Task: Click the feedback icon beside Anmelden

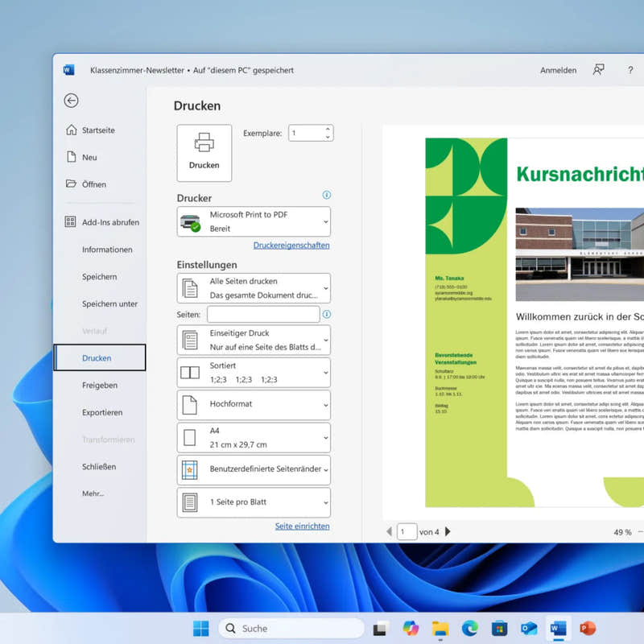Action: (x=599, y=70)
